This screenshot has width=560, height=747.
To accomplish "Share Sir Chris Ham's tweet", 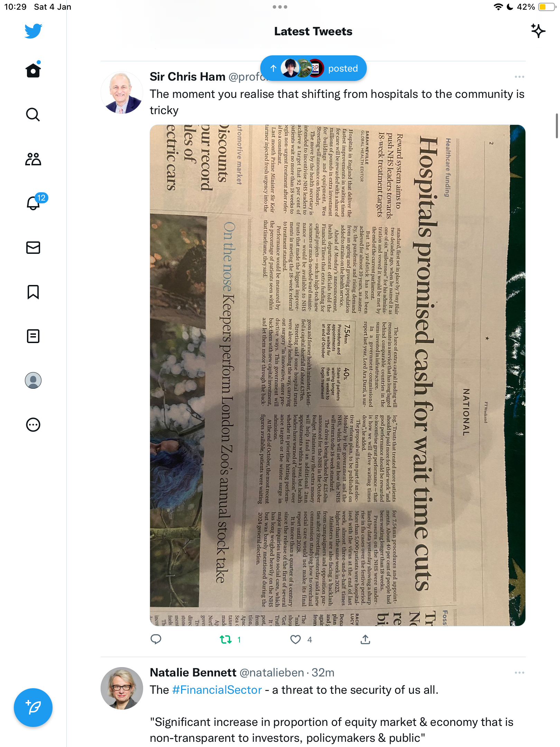I will [365, 640].
